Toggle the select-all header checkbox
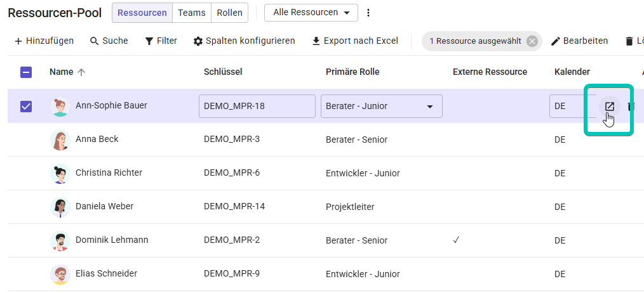The image size is (644, 293). [x=26, y=73]
